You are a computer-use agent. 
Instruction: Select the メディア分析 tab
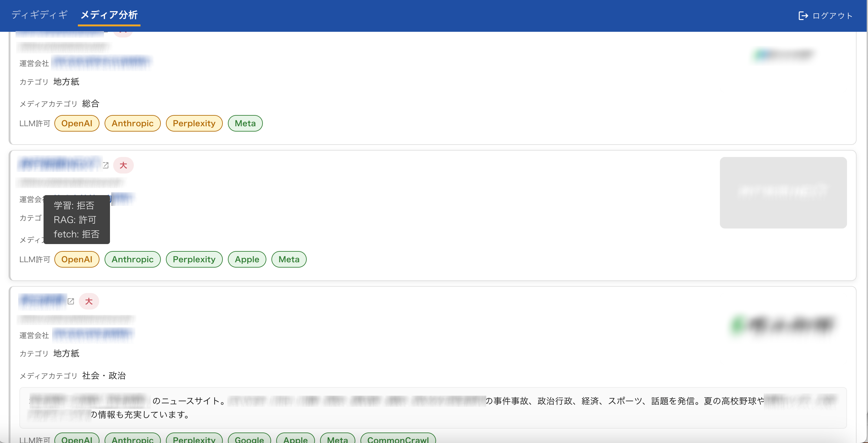(109, 15)
